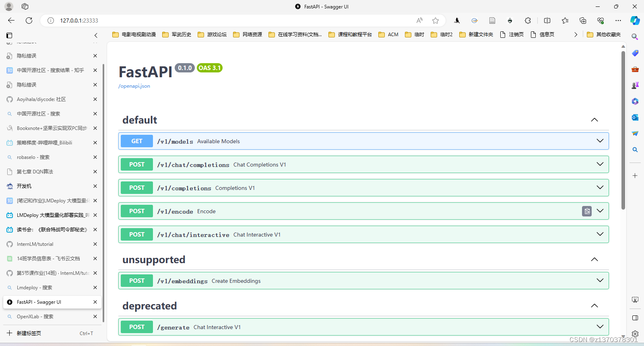Viewport: 644px width, 346px height.
Task: Switch to 第七章 DQN算法 tab
Action: [x=52, y=172]
